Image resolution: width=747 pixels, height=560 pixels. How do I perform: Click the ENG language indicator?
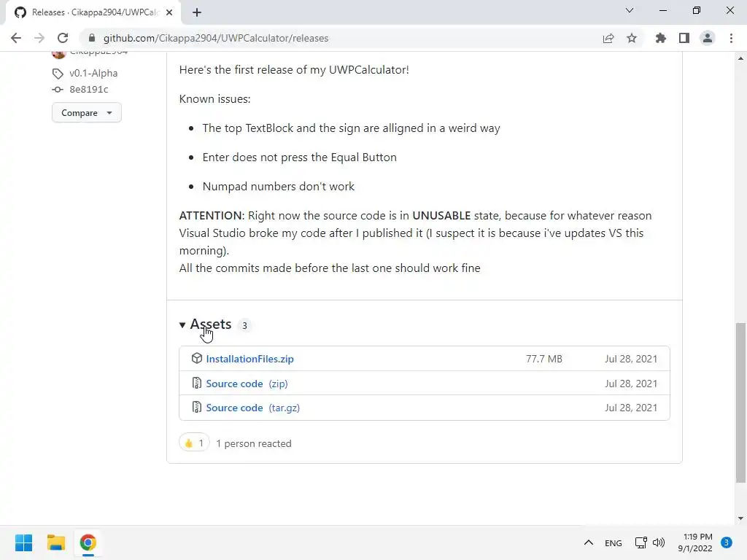coord(613,542)
